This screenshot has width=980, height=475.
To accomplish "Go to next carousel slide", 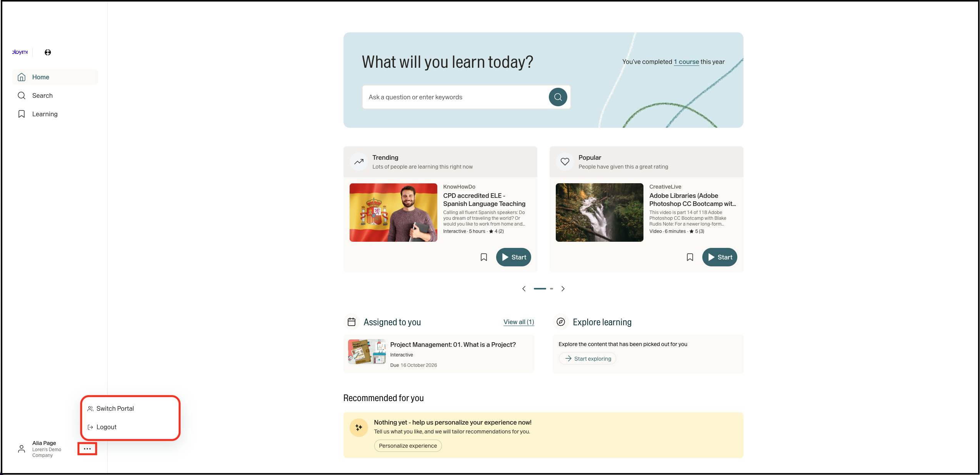I will tap(563, 289).
